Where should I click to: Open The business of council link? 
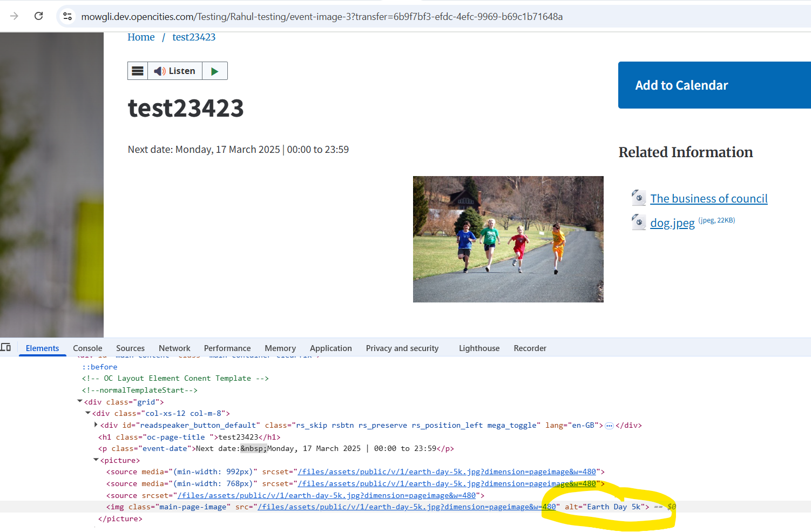[708, 199]
